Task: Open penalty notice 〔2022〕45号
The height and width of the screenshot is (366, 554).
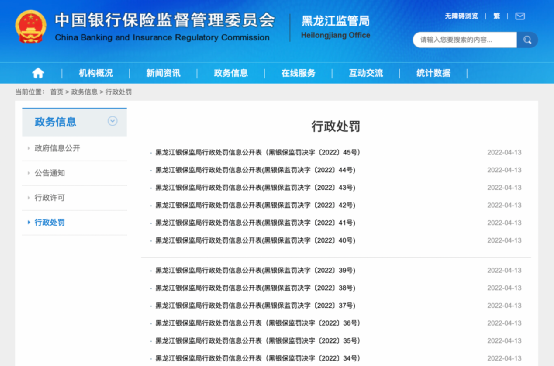Action: (x=258, y=152)
